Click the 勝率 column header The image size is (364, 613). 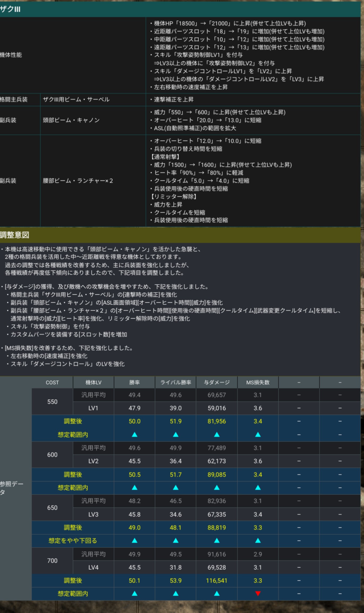point(135,382)
